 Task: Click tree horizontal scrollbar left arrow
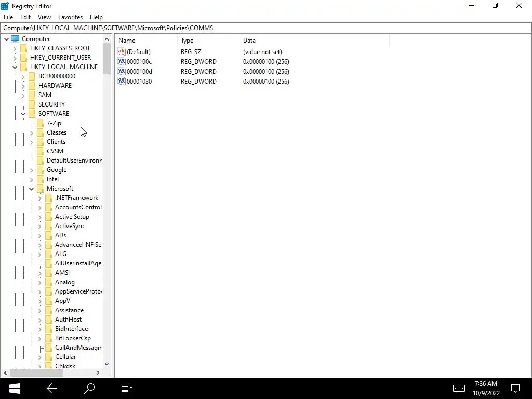pyautogui.click(x=5, y=373)
